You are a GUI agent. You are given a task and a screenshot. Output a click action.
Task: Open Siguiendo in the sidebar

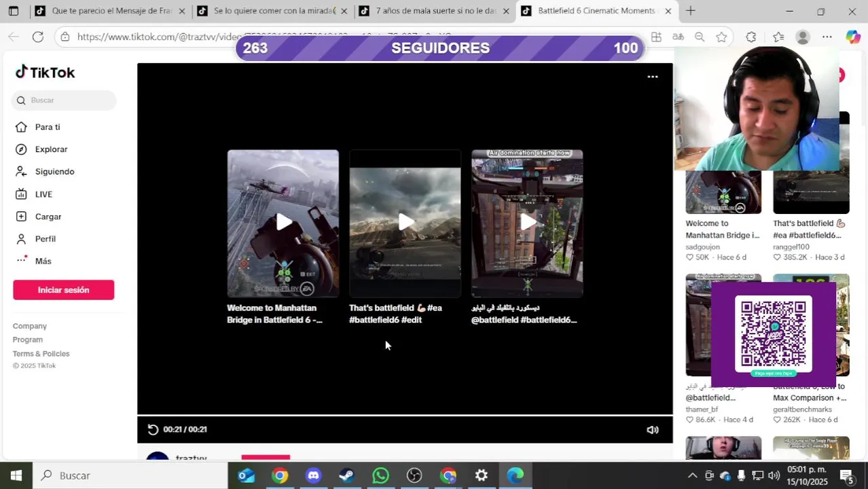(54, 172)
